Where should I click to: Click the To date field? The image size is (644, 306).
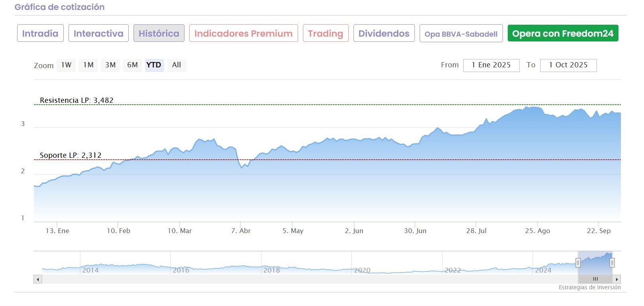coord(568,65)
